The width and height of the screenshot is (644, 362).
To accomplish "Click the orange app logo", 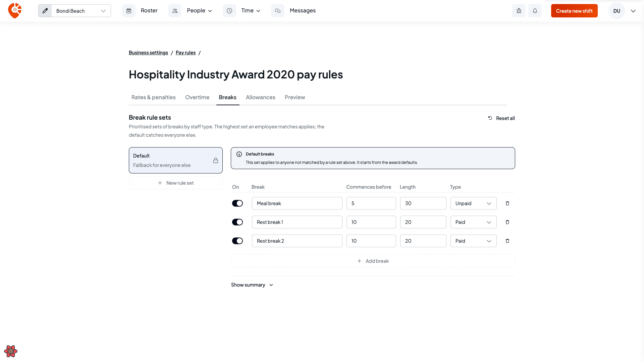I will (15, 11).
